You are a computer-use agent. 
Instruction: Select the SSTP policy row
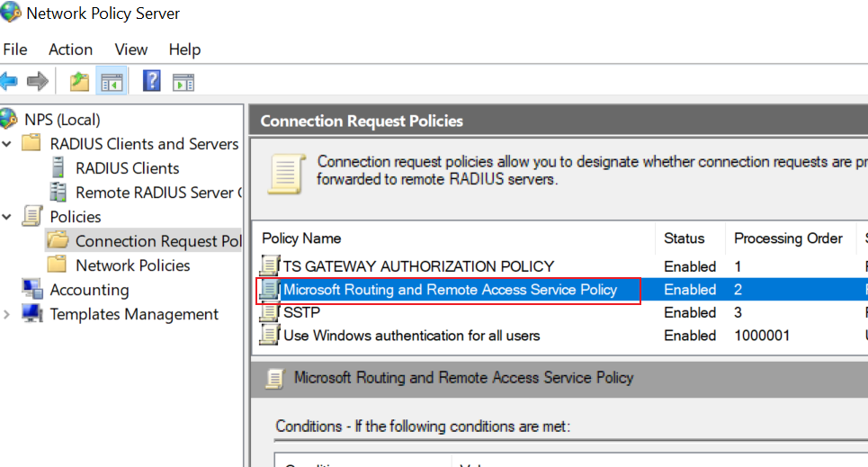pos(559,312)
